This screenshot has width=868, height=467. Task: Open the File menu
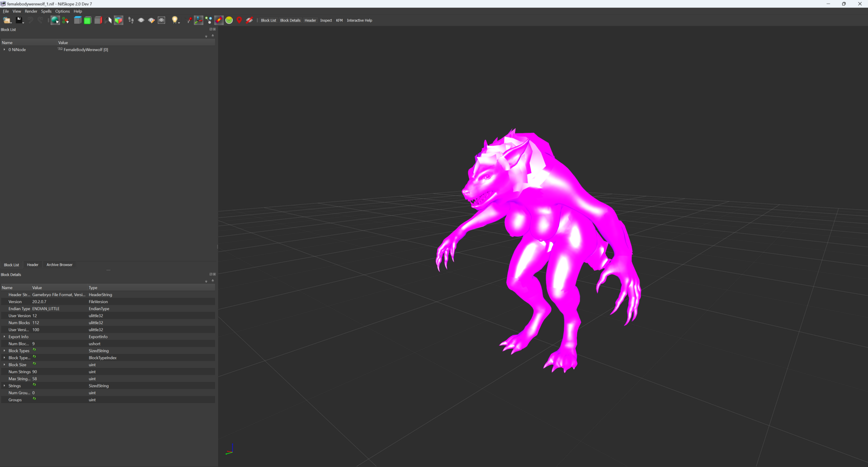(6, 11)
